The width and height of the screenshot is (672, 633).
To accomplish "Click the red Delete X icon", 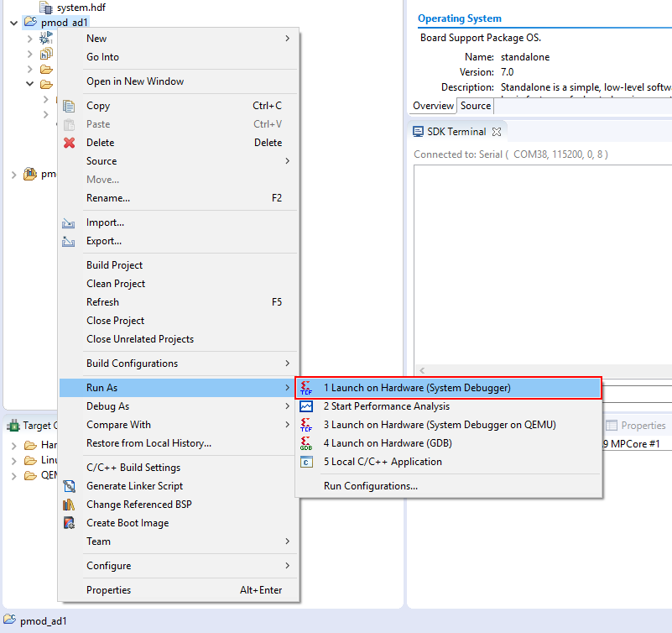I will [69, 143].
